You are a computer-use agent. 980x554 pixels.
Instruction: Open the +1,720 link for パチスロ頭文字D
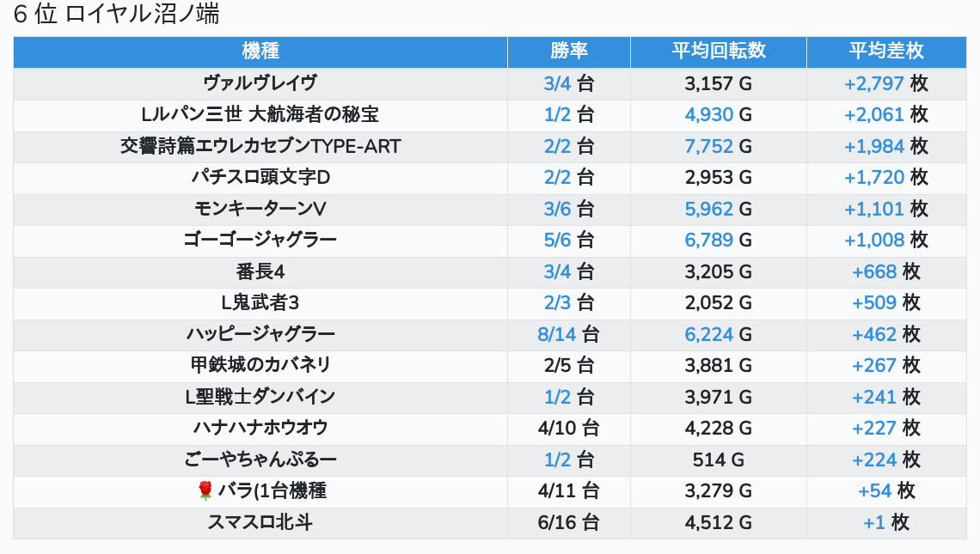(x=873, y=178)
